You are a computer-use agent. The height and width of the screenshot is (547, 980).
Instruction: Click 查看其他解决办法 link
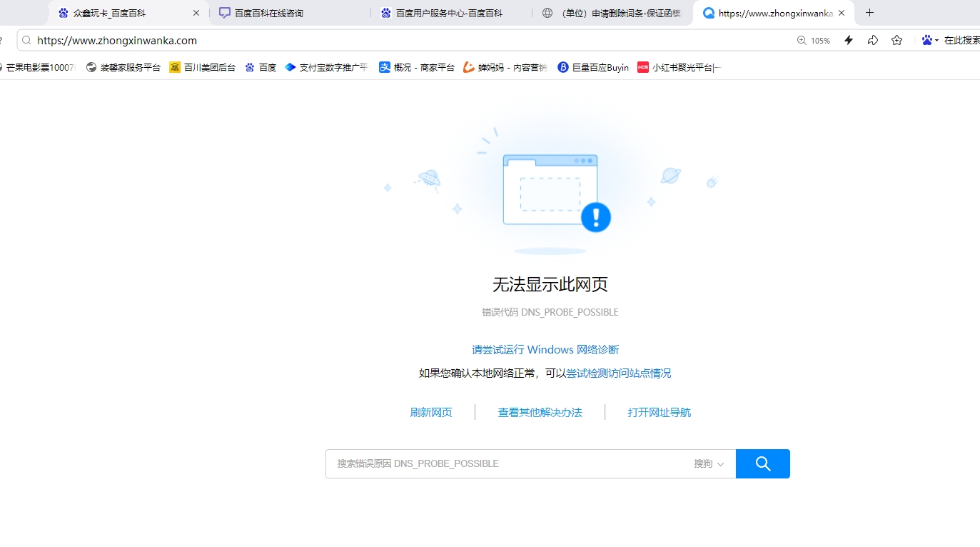(x=540, y=413)
